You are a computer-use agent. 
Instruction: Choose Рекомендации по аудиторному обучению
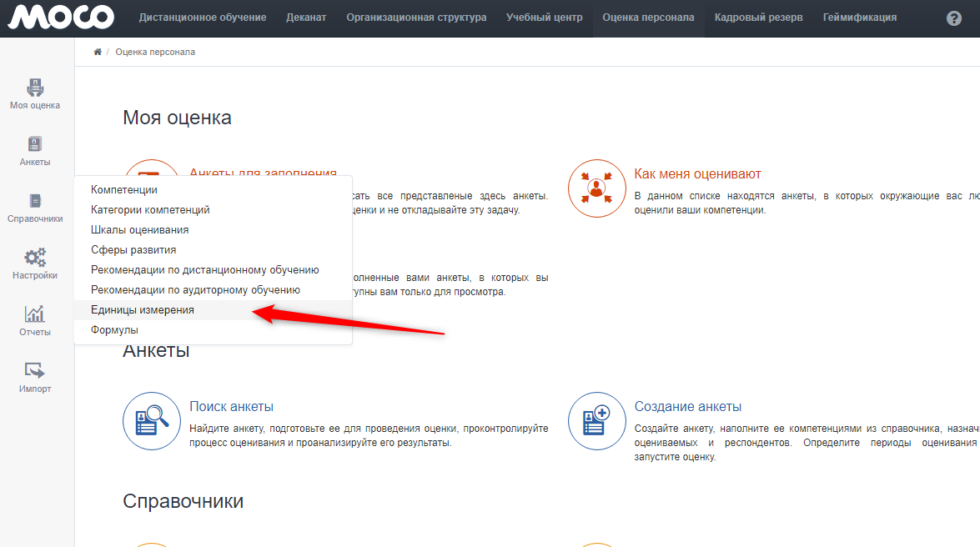pyautogui.click(x=214, y=290)
